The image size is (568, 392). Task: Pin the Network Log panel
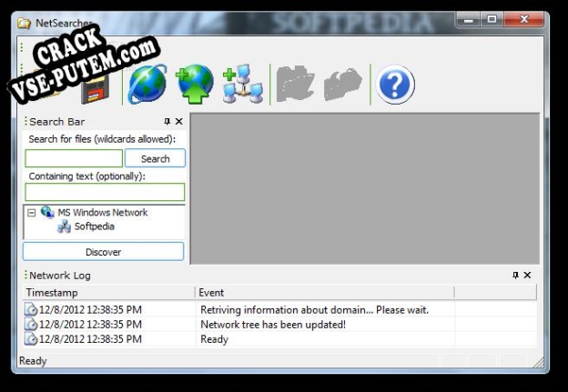515,276
